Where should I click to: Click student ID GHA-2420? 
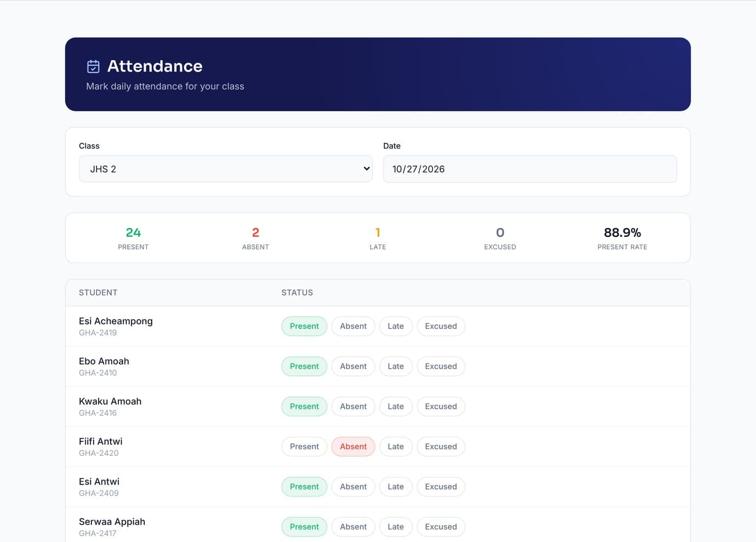click(99, 453)
